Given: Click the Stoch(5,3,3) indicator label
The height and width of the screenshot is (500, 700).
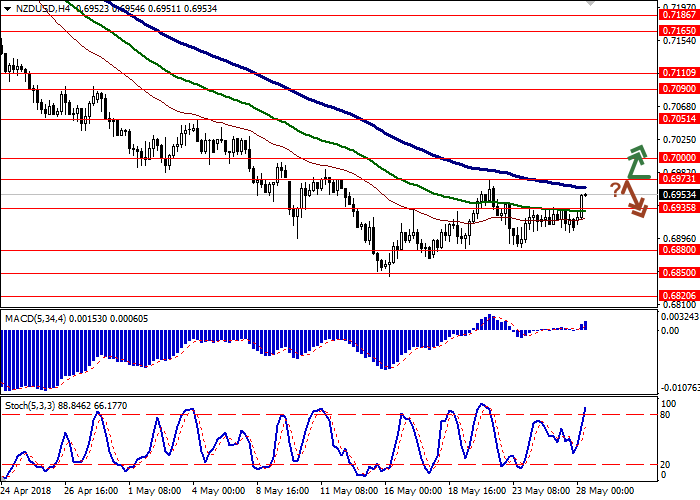Looking at the screenshot, I should pos(34,404).
